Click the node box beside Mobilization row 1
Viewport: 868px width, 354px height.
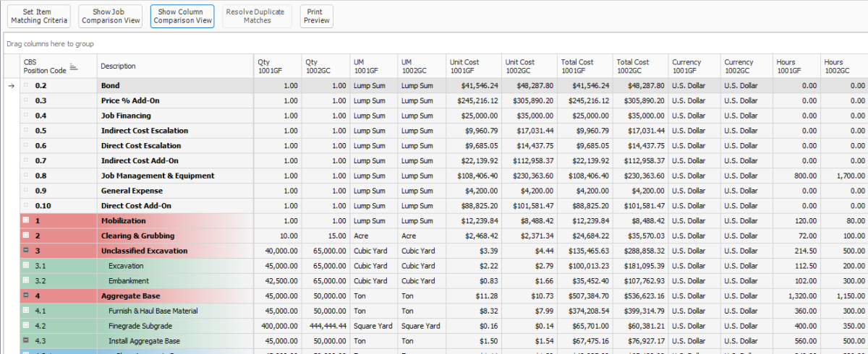click(26, 220)
